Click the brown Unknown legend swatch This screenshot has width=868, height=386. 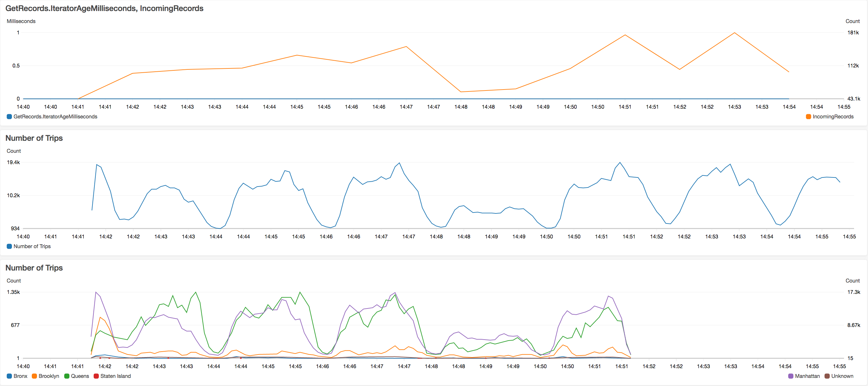click(827, 376)
